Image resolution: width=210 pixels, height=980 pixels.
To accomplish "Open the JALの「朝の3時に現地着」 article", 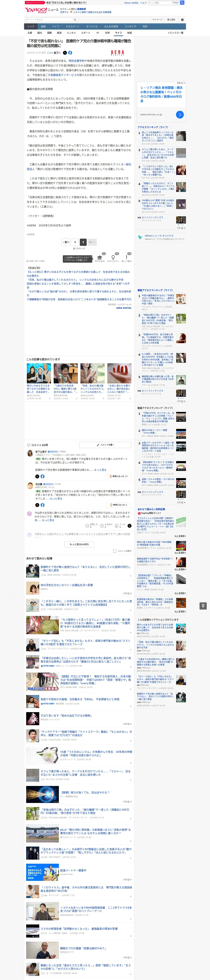I will [95, 831].
